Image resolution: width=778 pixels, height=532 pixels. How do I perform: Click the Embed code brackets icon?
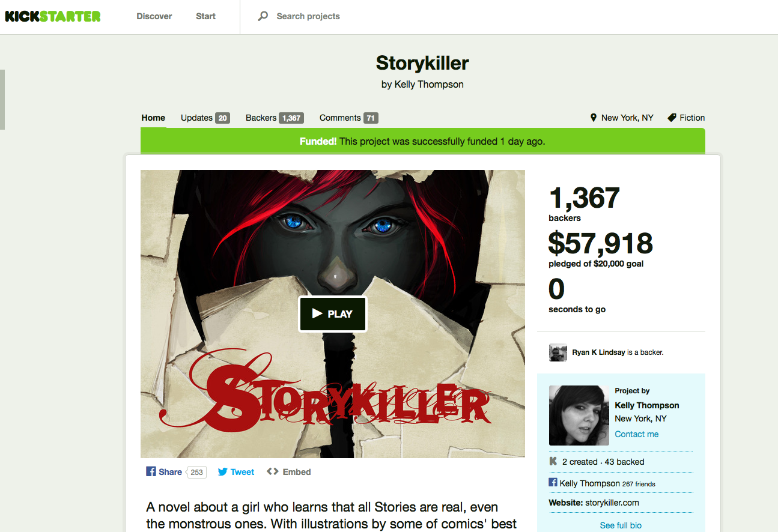click(273, 471)
